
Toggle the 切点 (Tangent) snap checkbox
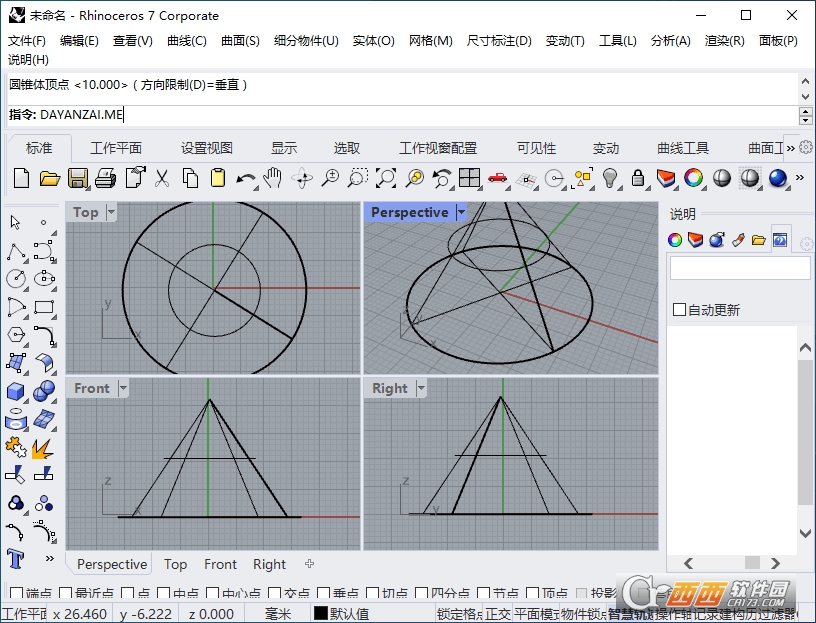(372, 593)
